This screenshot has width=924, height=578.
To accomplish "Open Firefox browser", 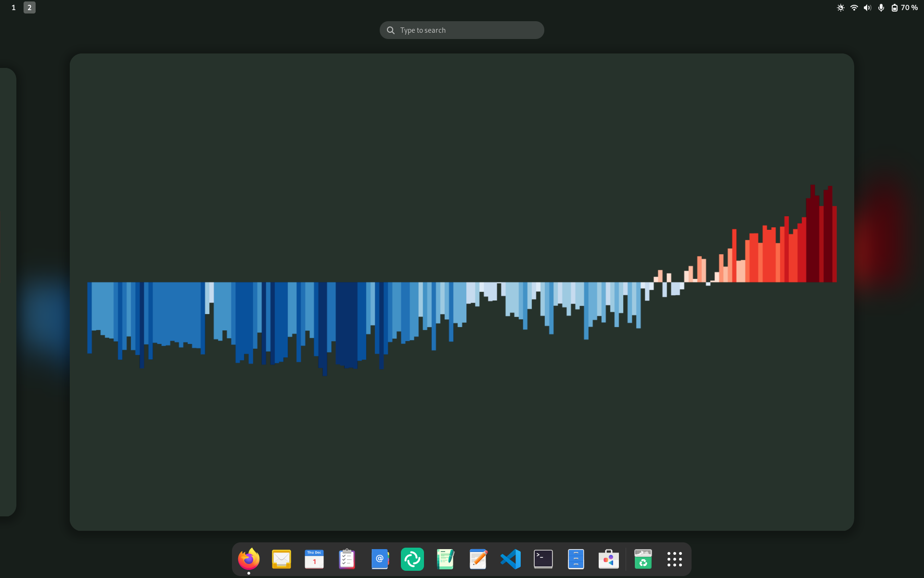I will pyautogui.click(x=248, y=559).
